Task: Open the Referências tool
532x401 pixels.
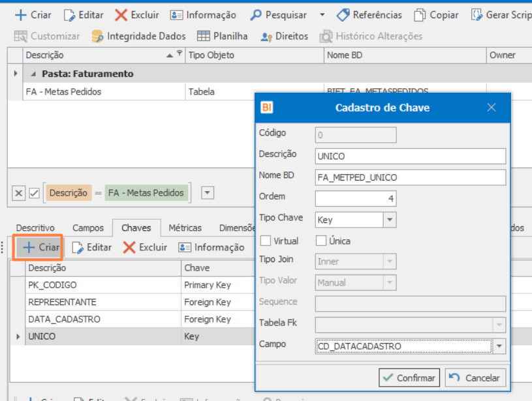Action: click(369, 15)
